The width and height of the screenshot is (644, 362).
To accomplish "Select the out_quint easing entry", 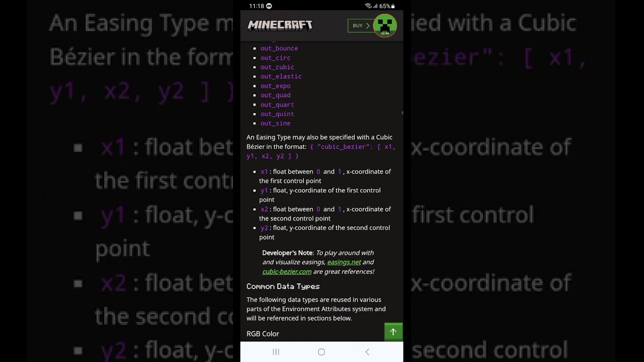I will pyautogui.click(x=277, y=114).
